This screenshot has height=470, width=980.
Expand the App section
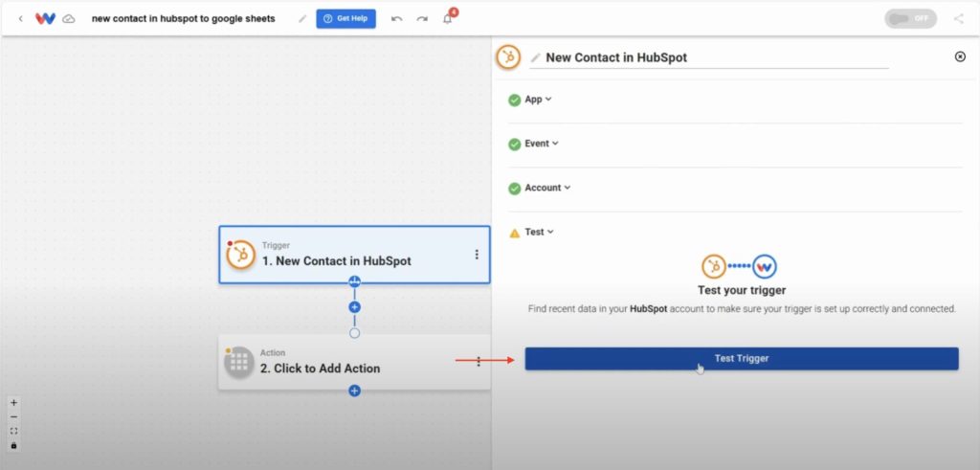pyautogui.click(x=538, y=100)
